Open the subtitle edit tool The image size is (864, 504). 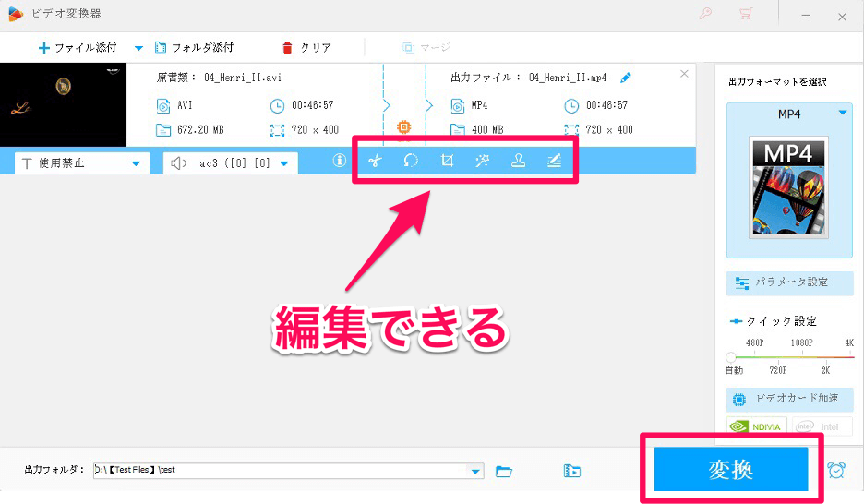click(x=554, y=161)
